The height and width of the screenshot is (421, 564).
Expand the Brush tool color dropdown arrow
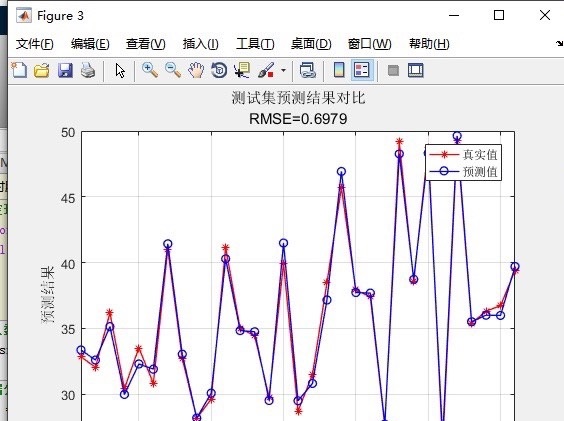point(283,70)
